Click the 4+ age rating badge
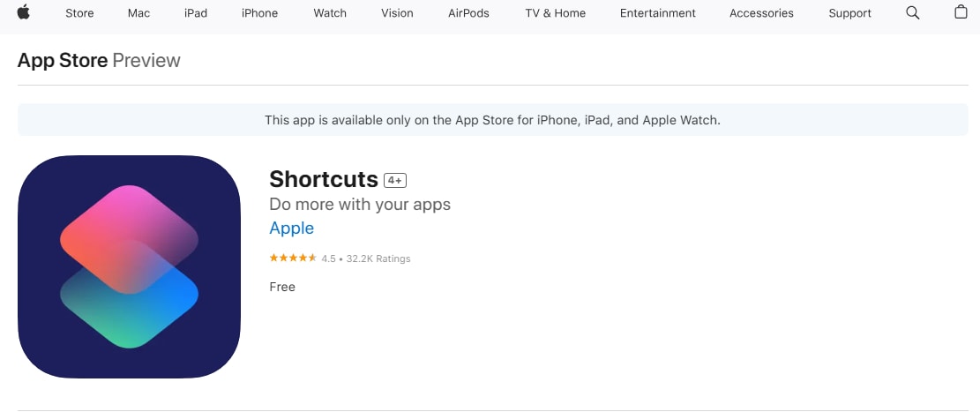Image resolution: width=980 pixels, height=412 pixels. click(x=394, y=180)
